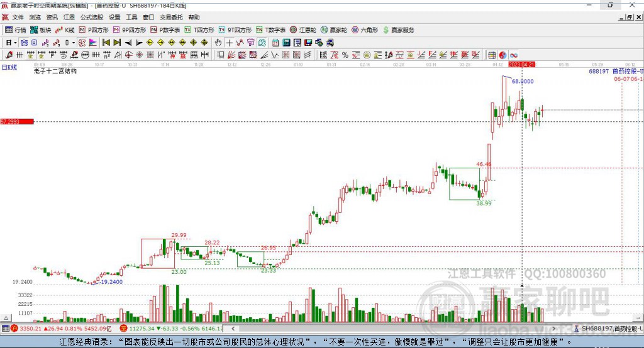Toggle the red 权 adjustment button
The image size is (644, 348).
click(x=82, y=43)
